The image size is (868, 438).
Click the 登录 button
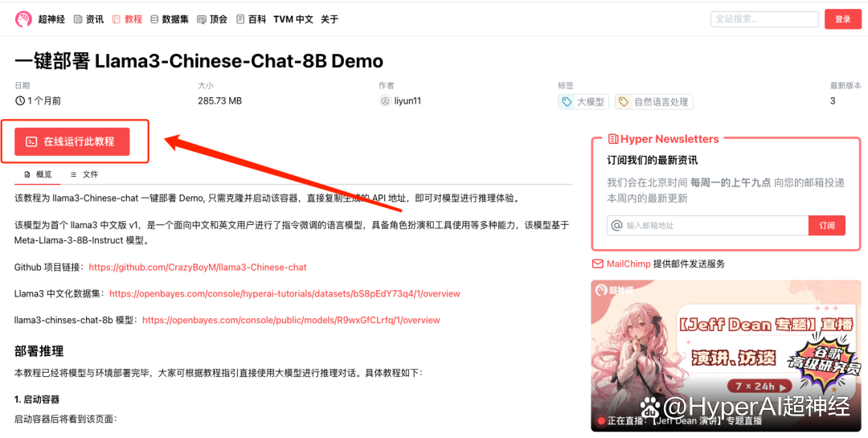click(843, 18)
